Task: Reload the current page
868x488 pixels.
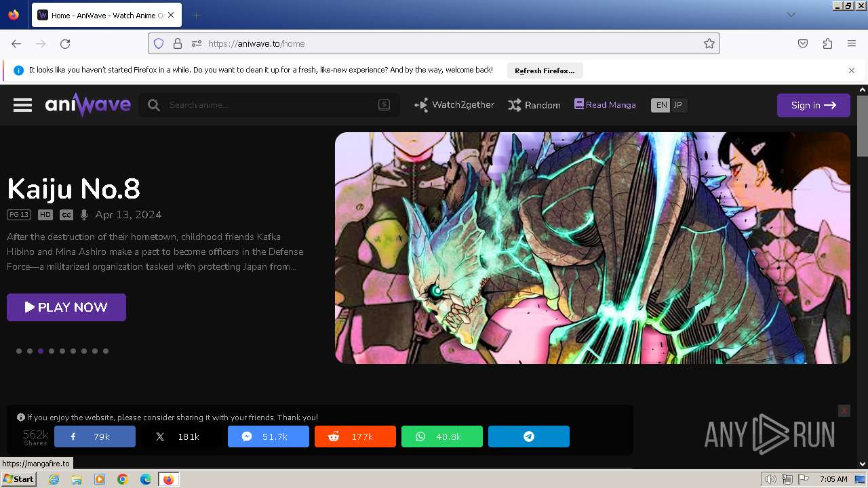Action: (x=65, y=43)
